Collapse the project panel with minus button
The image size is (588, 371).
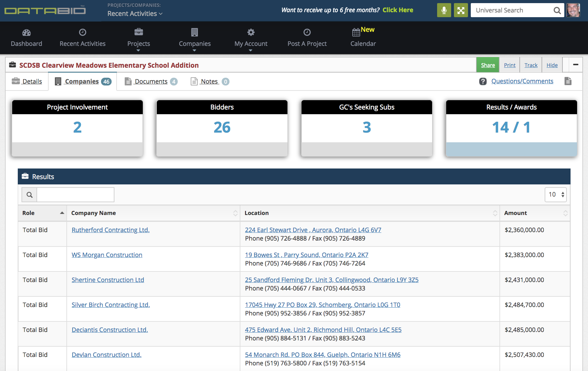coord(576,65)
